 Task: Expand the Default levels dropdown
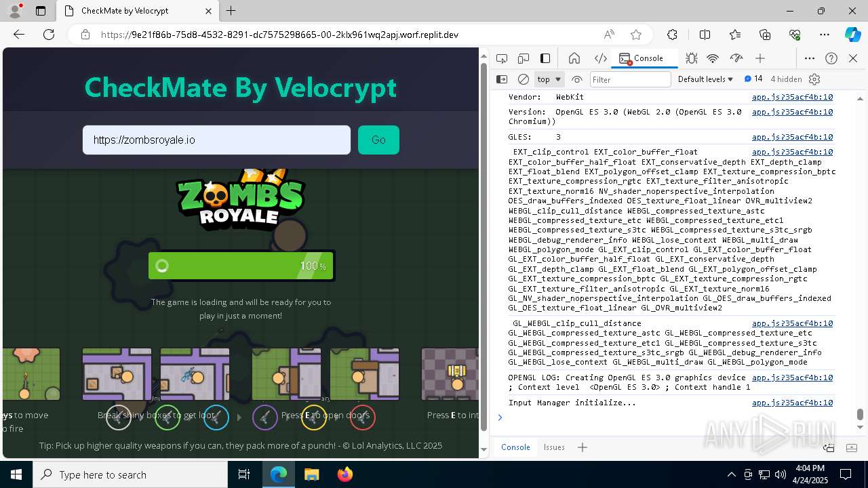(x=705, y=79)
